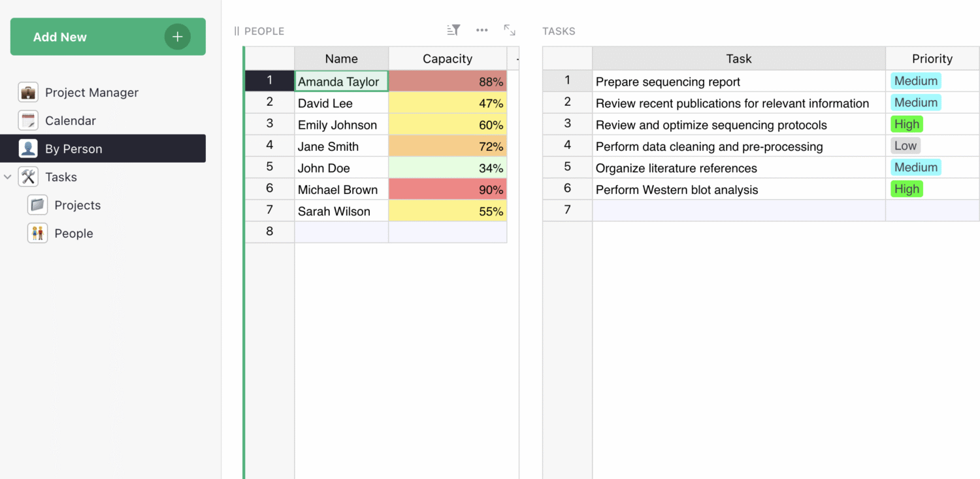Open the Projects page

click(77, 205)
